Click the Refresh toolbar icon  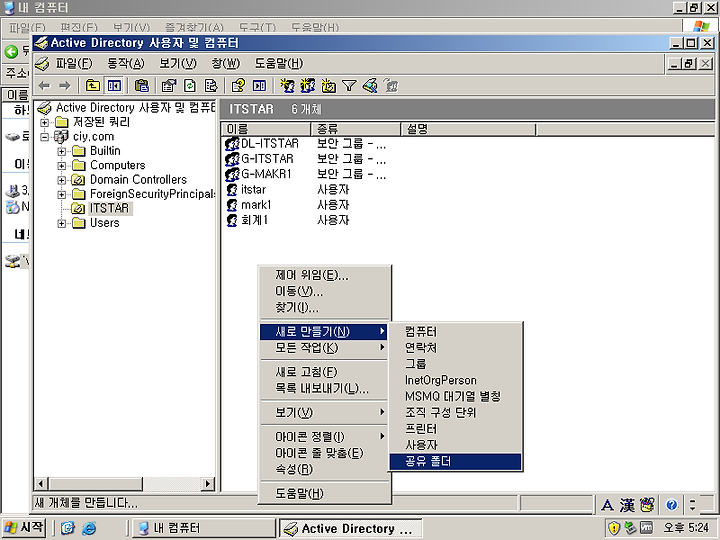point(190,86)
